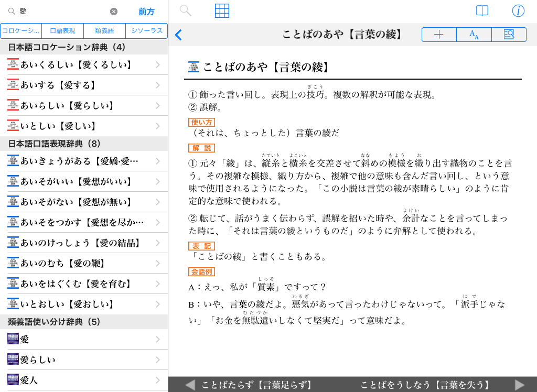Screen dimensions: 537x392
Task: Clear the search field with the X icon
Action: [x=114, y=12]
